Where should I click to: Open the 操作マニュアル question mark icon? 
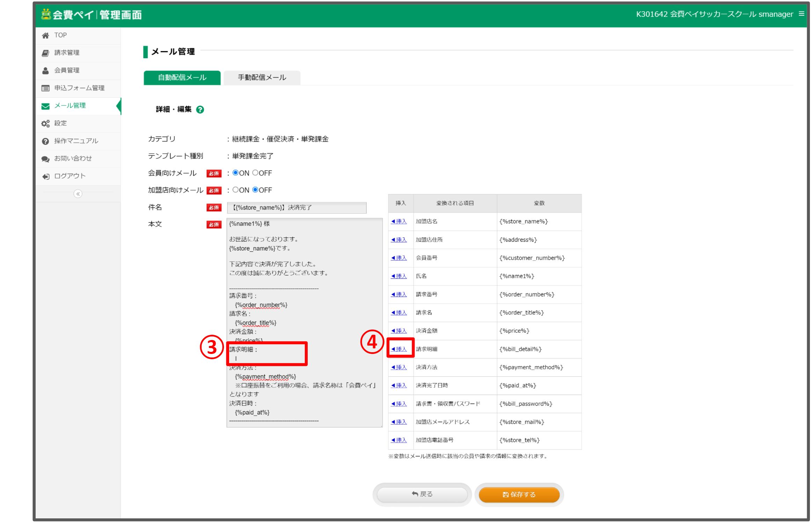tap(45, 141)
